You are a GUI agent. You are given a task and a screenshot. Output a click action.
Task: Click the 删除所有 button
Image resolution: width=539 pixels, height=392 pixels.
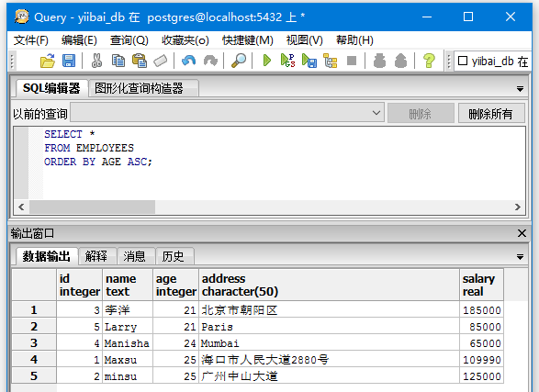pos(491,113)
